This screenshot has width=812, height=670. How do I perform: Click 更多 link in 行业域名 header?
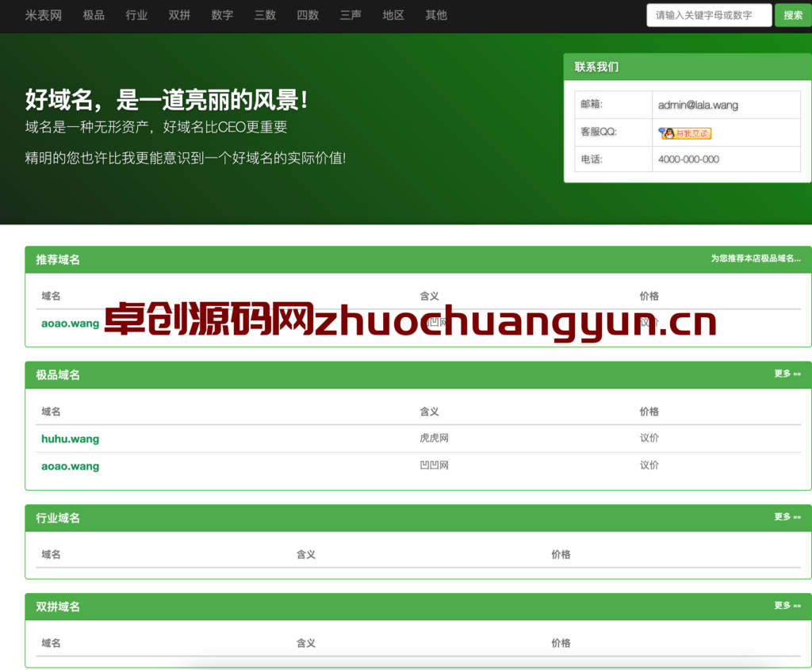coord(787,517)
